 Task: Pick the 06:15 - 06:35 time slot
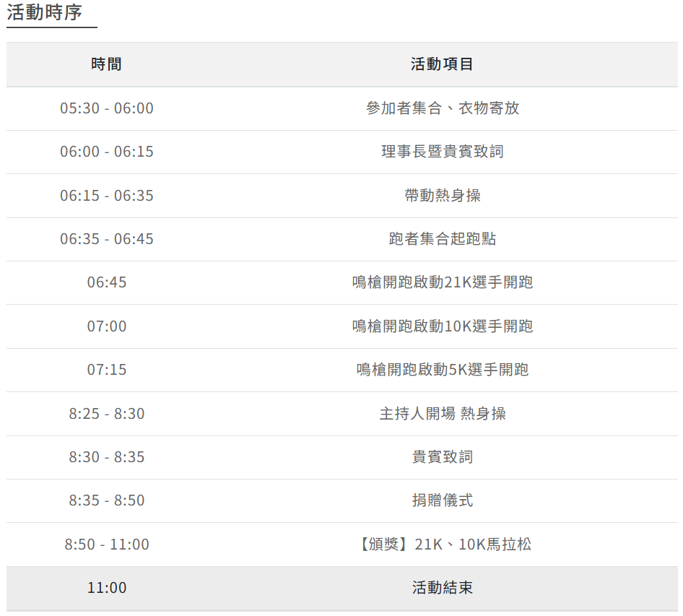coord(107,196)
